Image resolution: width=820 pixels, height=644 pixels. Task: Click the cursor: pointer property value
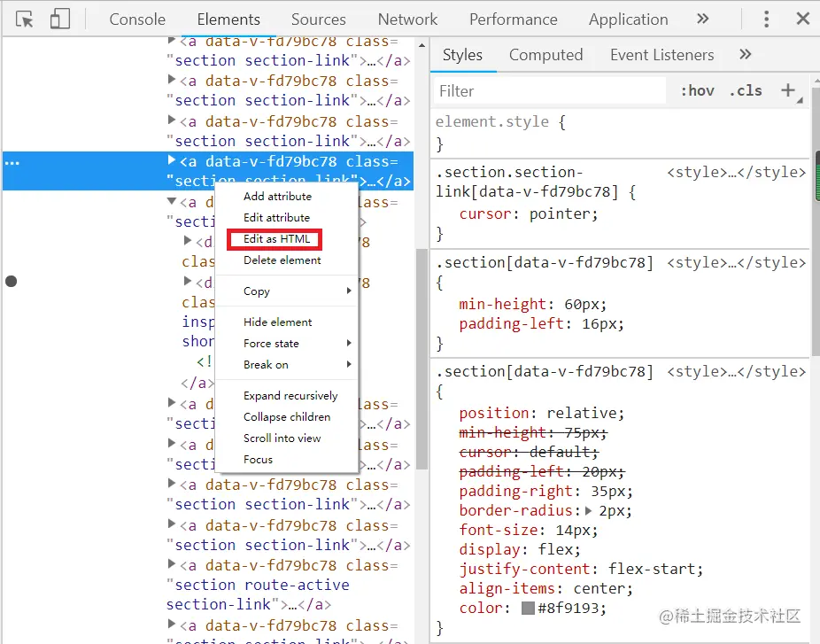561,214
